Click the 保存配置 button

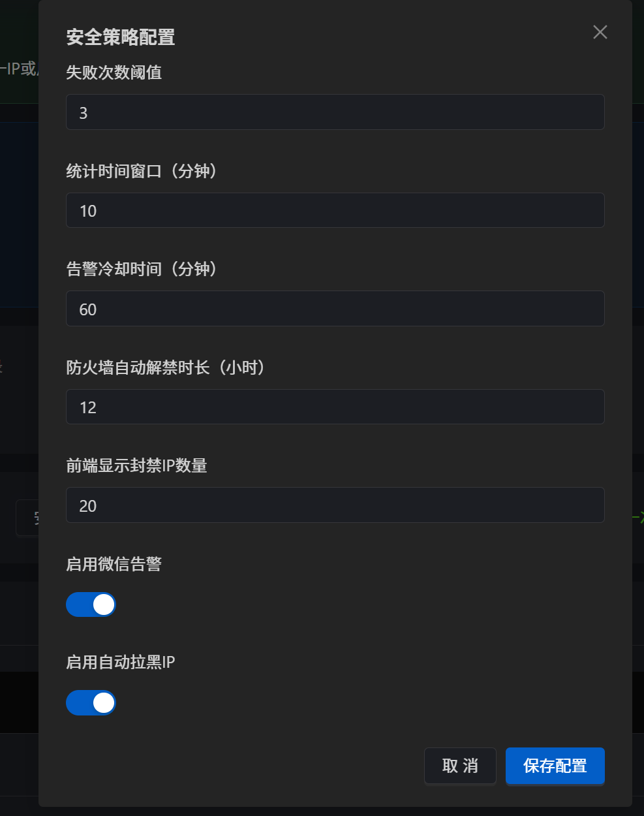coord(555,765)
